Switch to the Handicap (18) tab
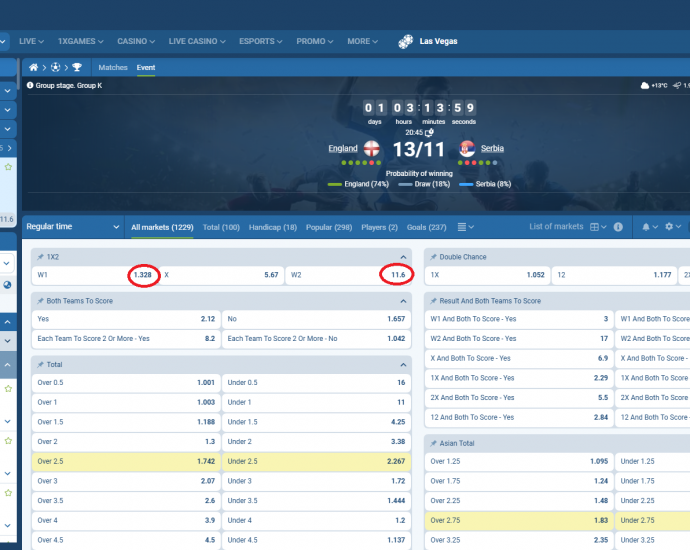 (273, 227)
